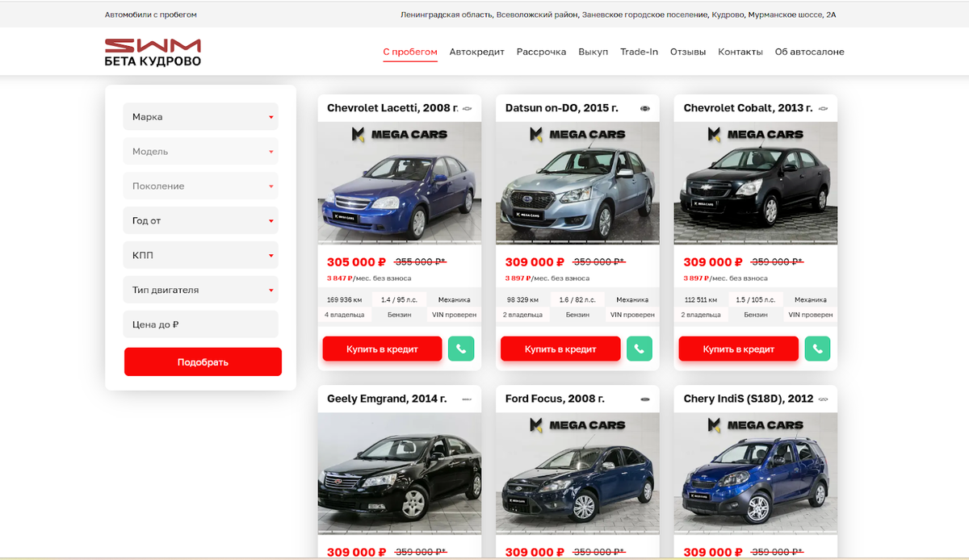
Task: Open the Выкуп menu item
Action: coord(594,52)
